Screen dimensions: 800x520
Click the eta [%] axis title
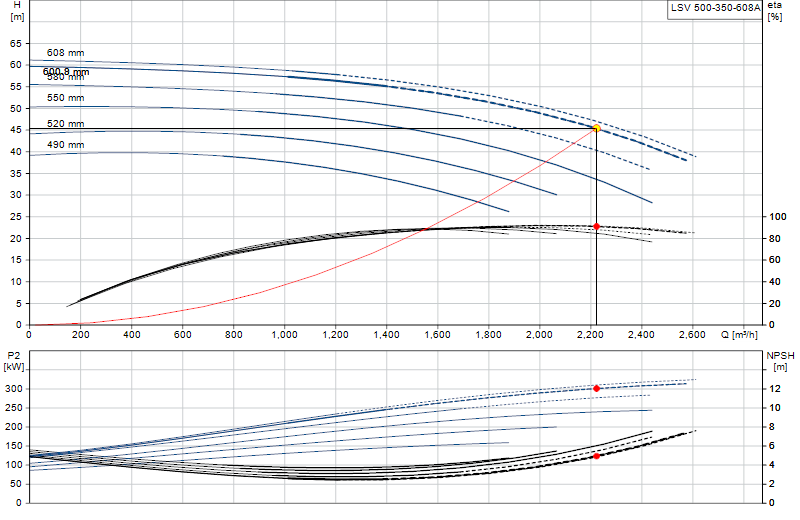(774, 11)
